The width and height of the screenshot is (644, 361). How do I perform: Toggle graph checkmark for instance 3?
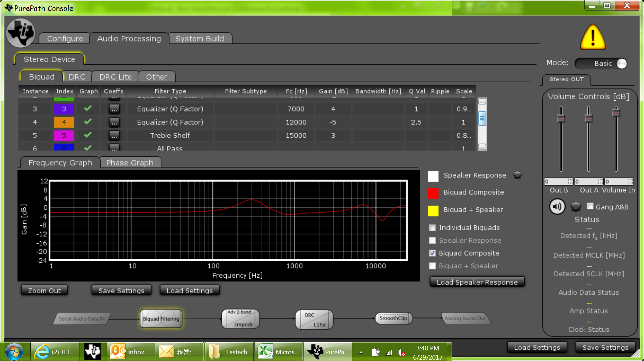tap(88, 108)
